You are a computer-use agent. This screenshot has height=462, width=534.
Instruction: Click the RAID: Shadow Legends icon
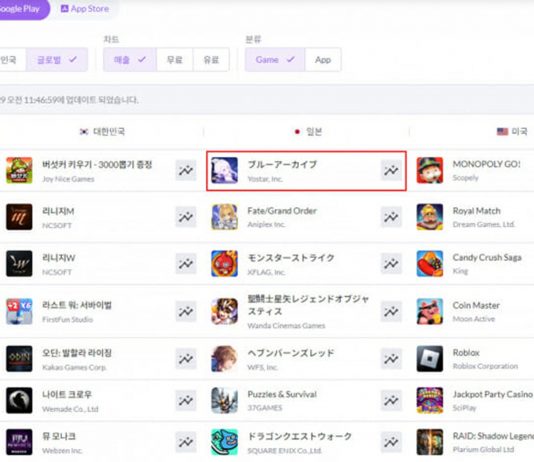click(x=430, y=442)
